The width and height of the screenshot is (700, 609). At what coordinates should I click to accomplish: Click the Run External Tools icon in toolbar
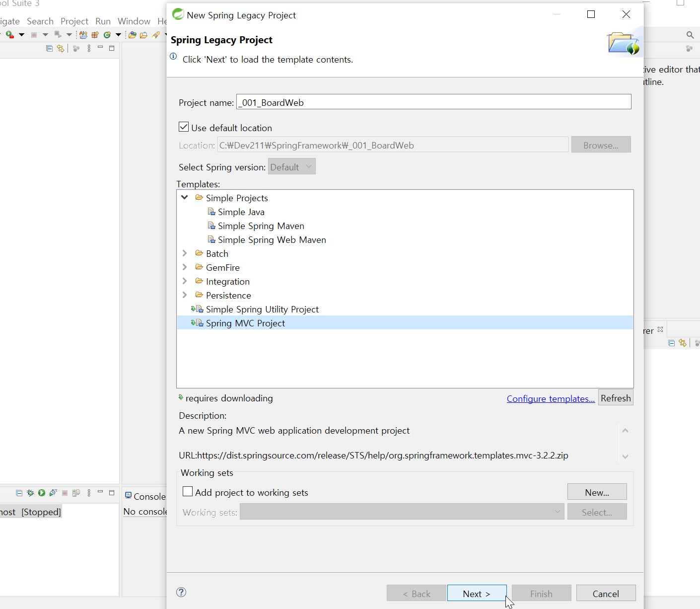(x=9, y=35)
